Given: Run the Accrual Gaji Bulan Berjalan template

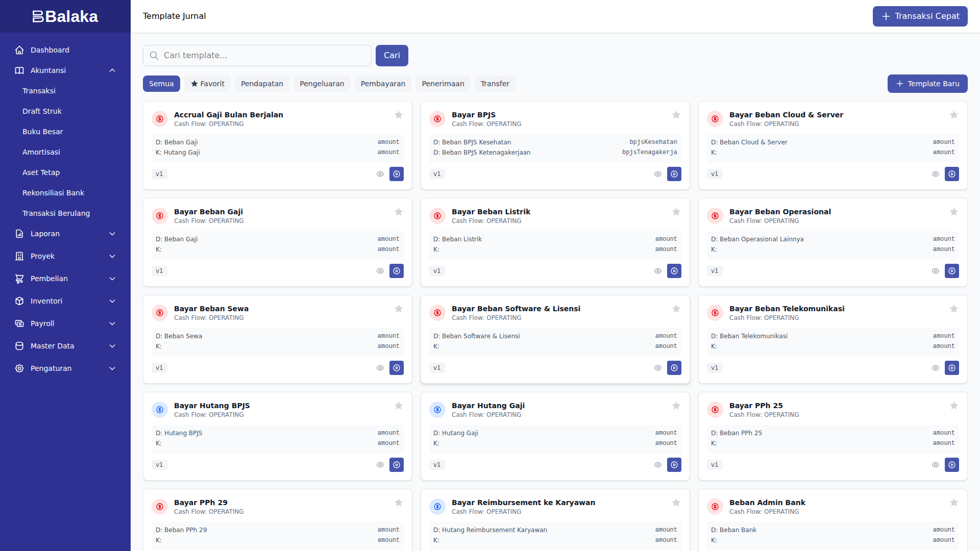Looking at the screenshot, I should coord(397,174).
